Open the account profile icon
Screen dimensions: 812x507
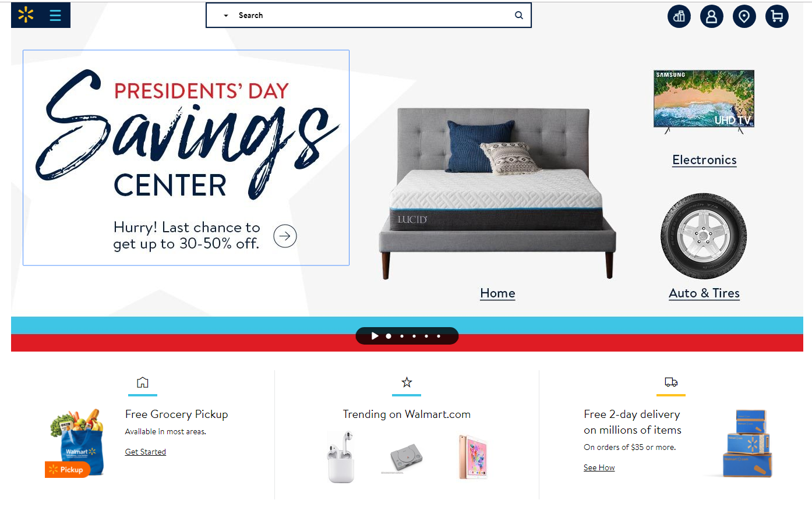pyautogui.click(x=712, y=16)
